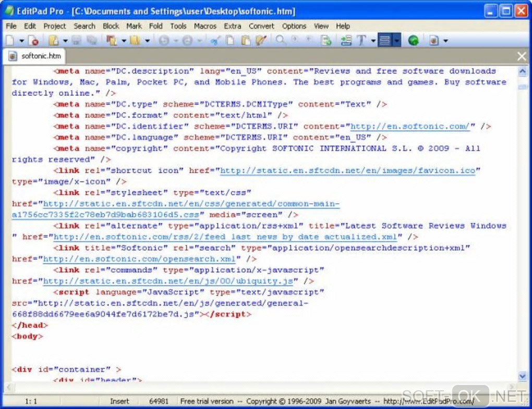The width and height of the screenshot is (532, 409).
Task: Click the Undo icon
Action: pos(164,41)
